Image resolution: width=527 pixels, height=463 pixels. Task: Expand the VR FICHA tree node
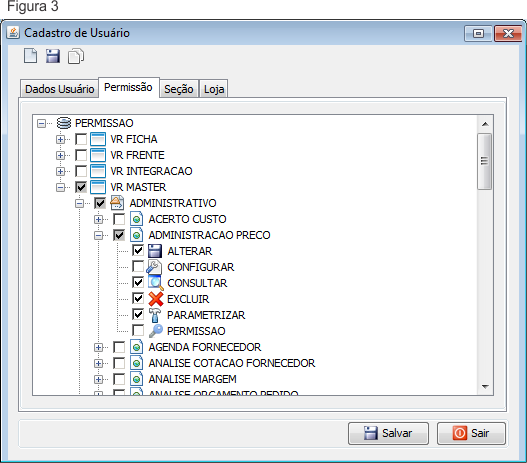pyautogui.click(x=60, y=139)
